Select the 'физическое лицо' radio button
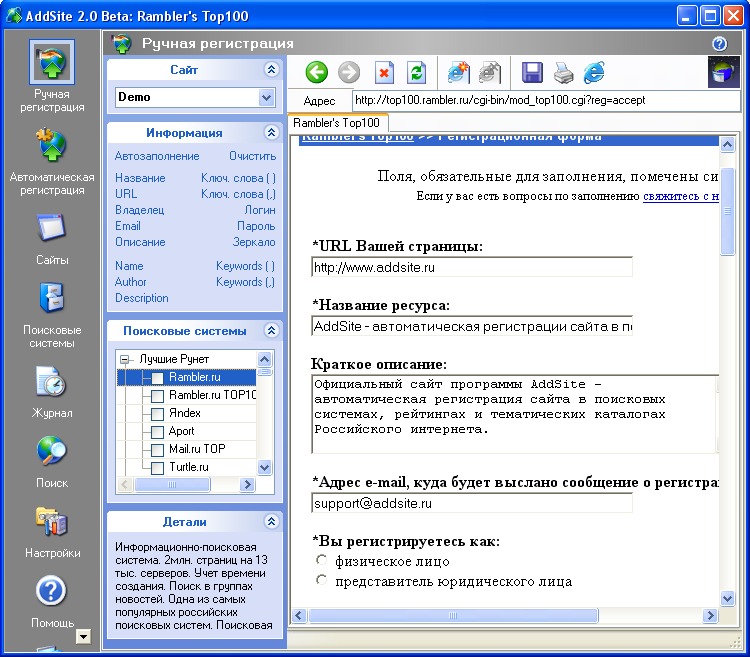The height and width of the screenshot is (657, 750). tap(321, 560)
